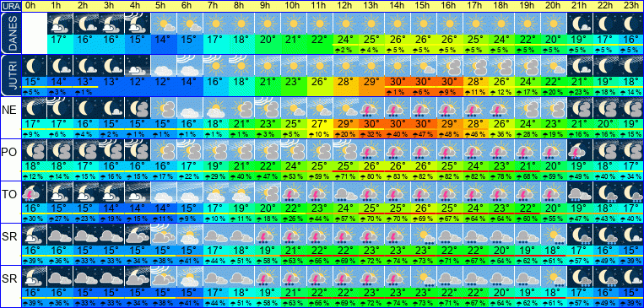Select the TO 23h moon with showers icon
The height and width of the screenshot is (308, 644).
point(631,192)
